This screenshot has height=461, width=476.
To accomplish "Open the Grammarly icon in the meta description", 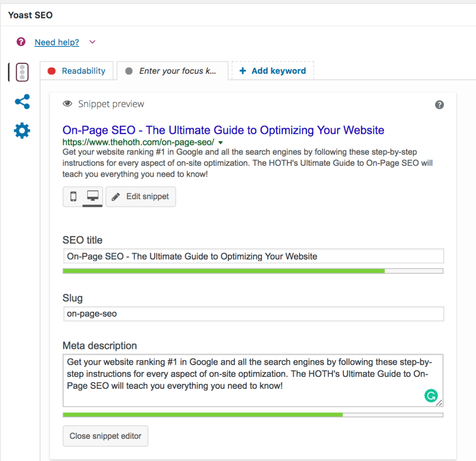I will tap(431, 395).
